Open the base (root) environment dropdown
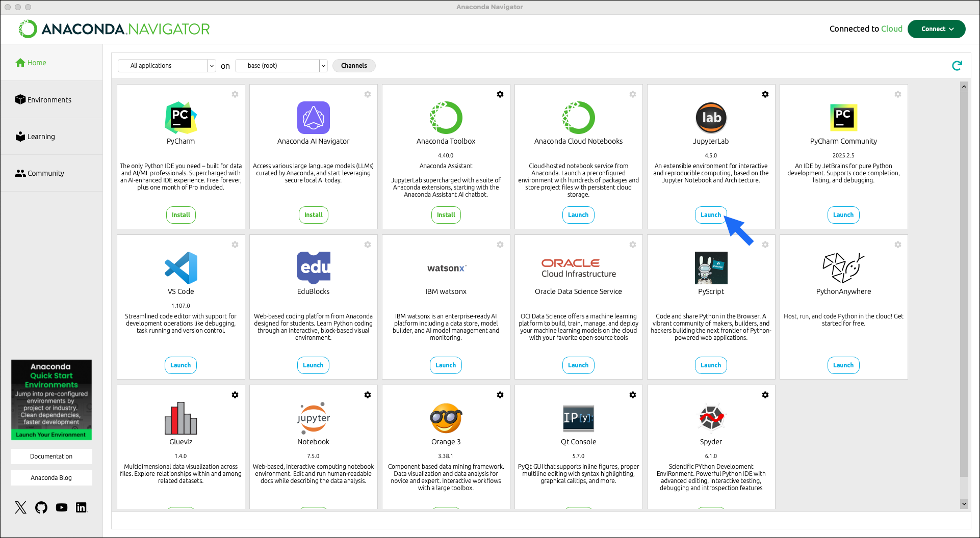The width and height of the screenshot is (980, 538). pos(323,65)
